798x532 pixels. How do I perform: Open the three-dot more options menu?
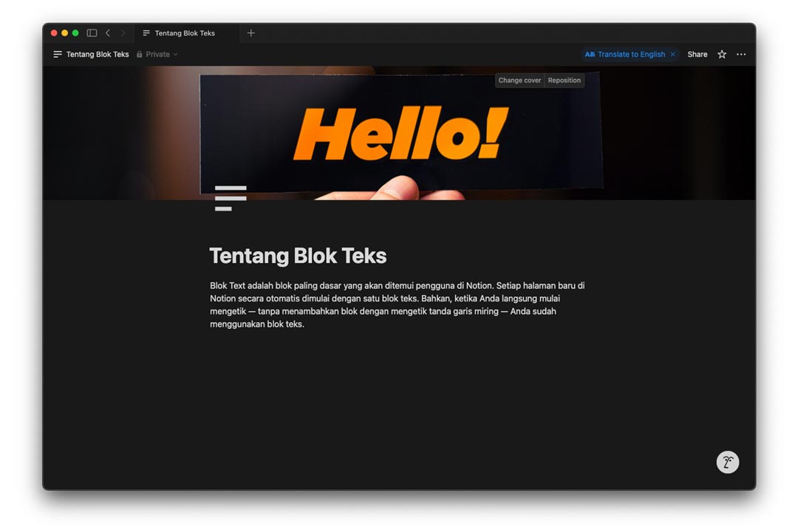pyautogui.click(x=741, y=55)
